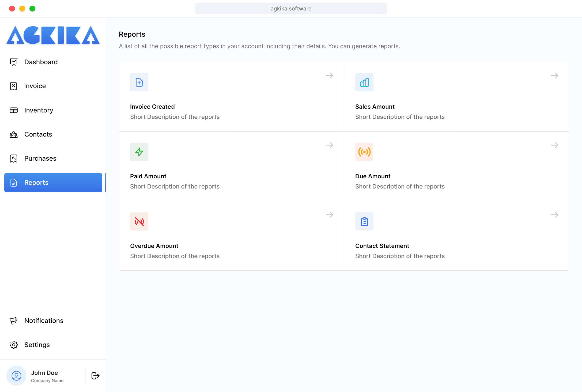Screen dimensions: 582x392
Task: Click the agkika.software address bar
Action: (291, 9)
